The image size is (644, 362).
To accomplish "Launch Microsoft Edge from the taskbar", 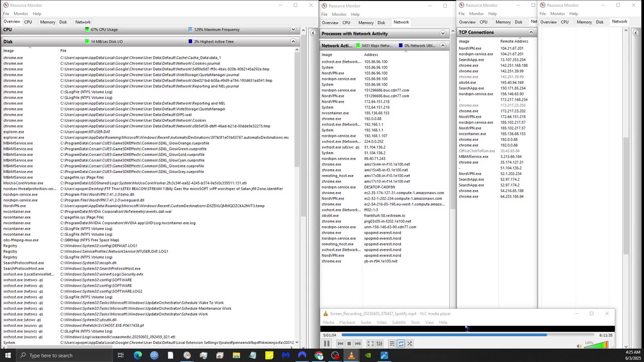I will (x=138, y=355).
